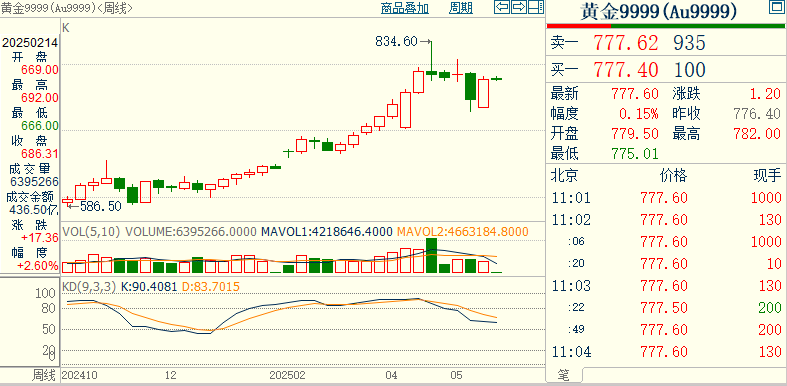Open the 商品叠加 overlay link
787x386 pixels.
point(405,8)
